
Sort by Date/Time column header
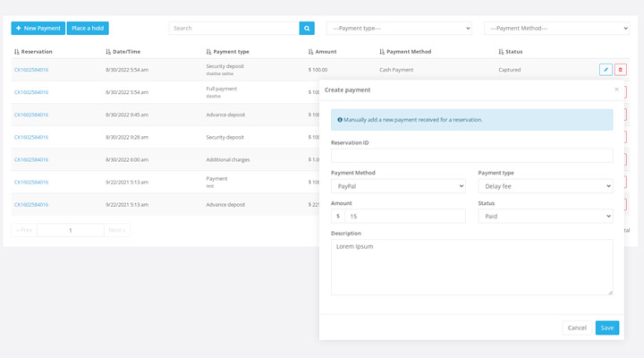123,52
